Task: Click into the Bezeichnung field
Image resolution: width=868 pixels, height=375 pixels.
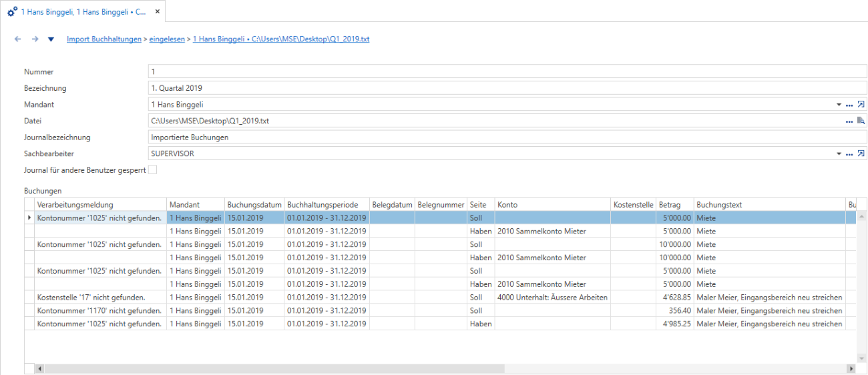Action: (x=507, y=87)
